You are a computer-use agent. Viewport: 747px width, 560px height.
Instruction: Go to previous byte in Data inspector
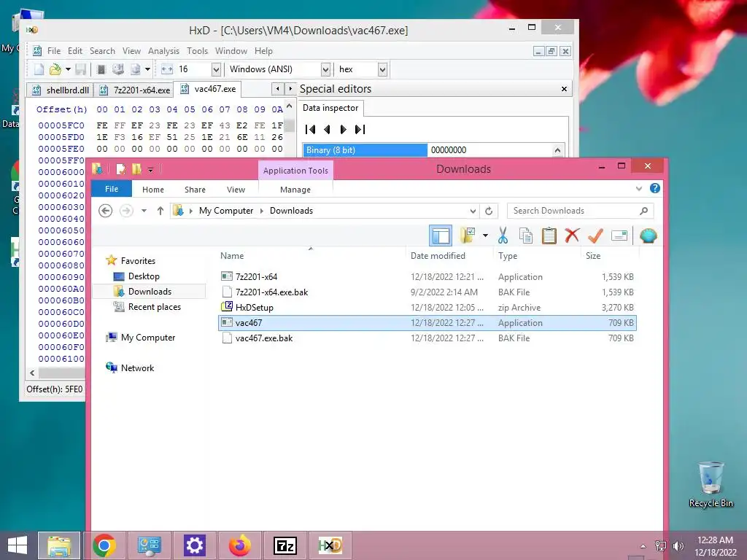coord(327,129)
